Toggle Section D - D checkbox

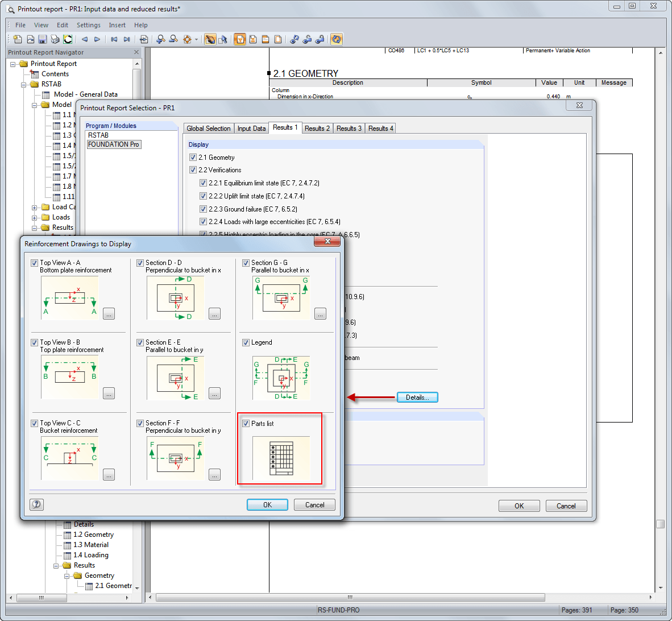click(140, 263)
